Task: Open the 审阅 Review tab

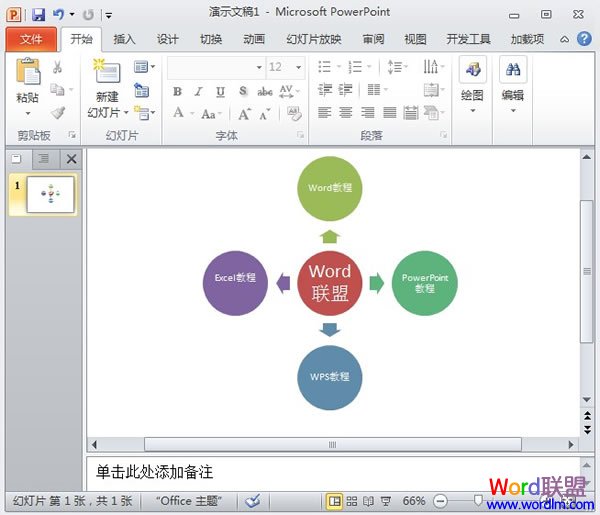Action: point(373,39)
